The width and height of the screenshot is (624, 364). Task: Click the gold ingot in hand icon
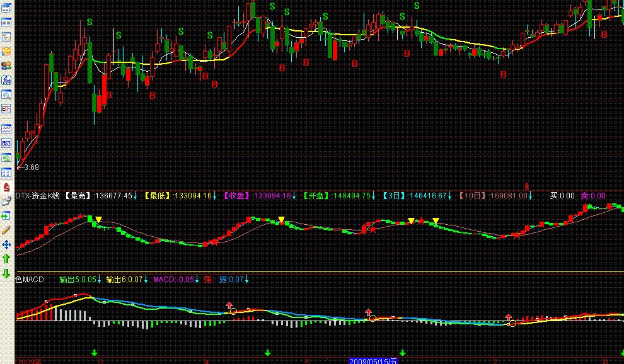click(x=6, y=51)
